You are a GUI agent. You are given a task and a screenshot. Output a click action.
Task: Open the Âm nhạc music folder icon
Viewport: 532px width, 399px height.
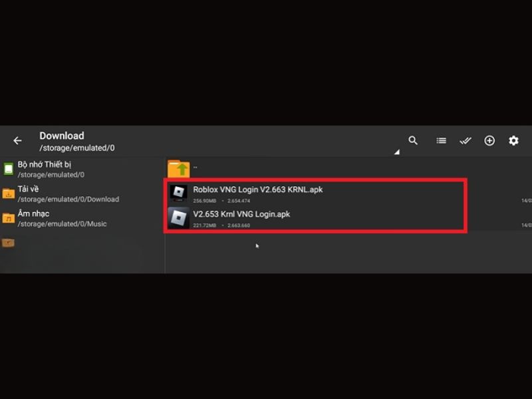tap(9, 218)
